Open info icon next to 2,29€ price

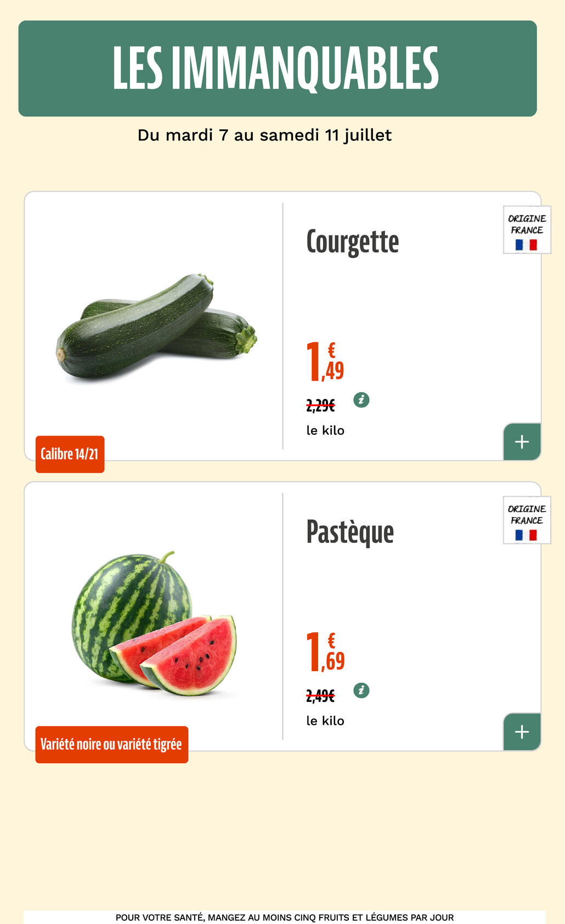[361, 400]
